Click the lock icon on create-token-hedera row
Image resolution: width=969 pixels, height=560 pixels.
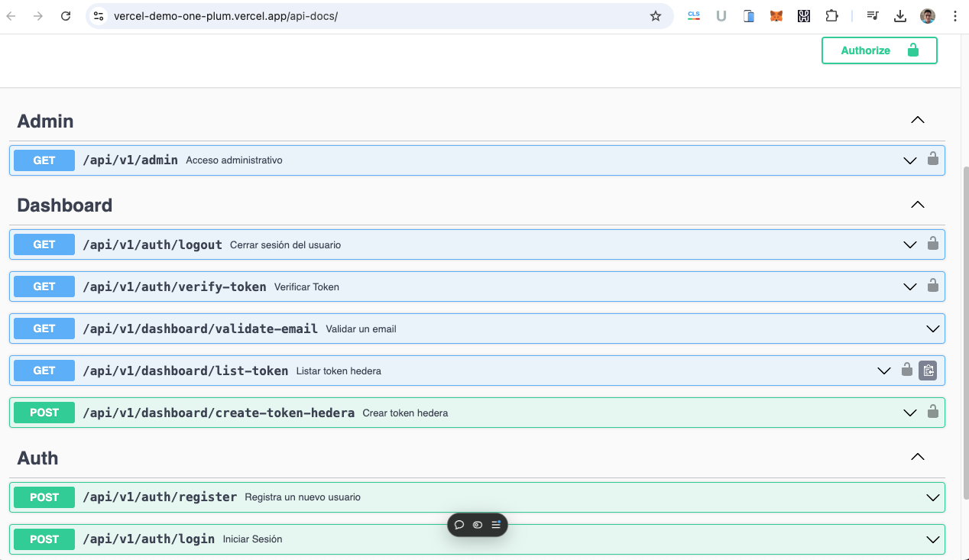(933, 412)
